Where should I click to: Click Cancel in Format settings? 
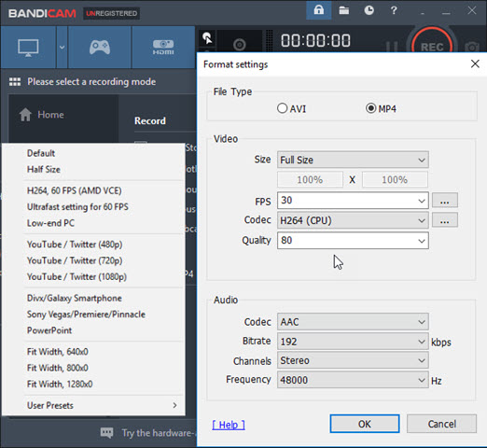pos(441,424)
